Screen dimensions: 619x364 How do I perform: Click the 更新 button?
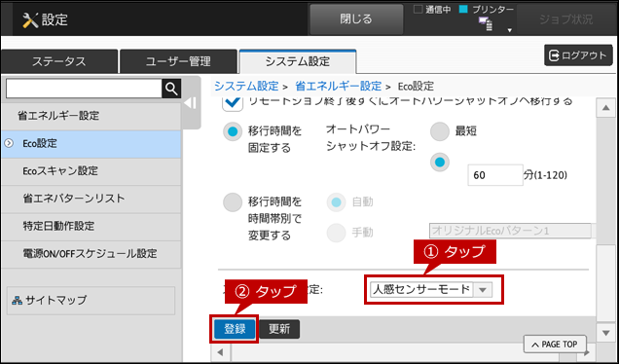coord(279,329)
